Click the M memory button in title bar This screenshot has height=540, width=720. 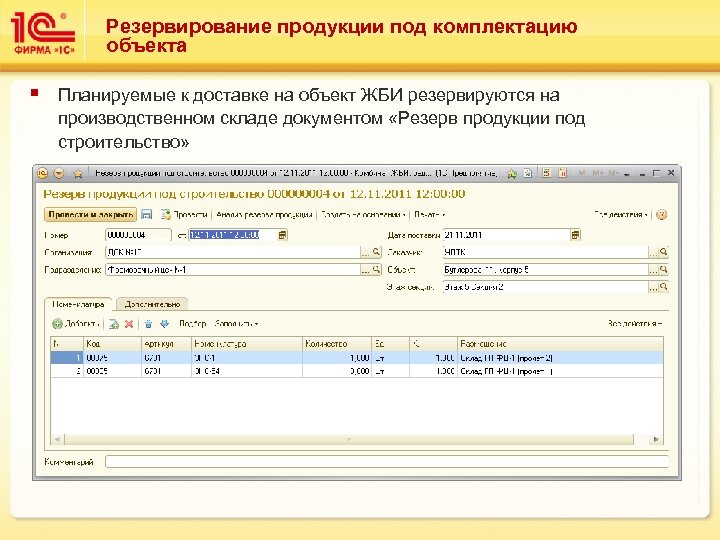coord(582,173)
